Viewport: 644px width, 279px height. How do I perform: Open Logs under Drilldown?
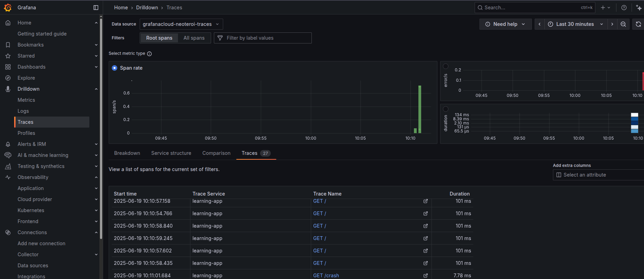pos(23,111)
